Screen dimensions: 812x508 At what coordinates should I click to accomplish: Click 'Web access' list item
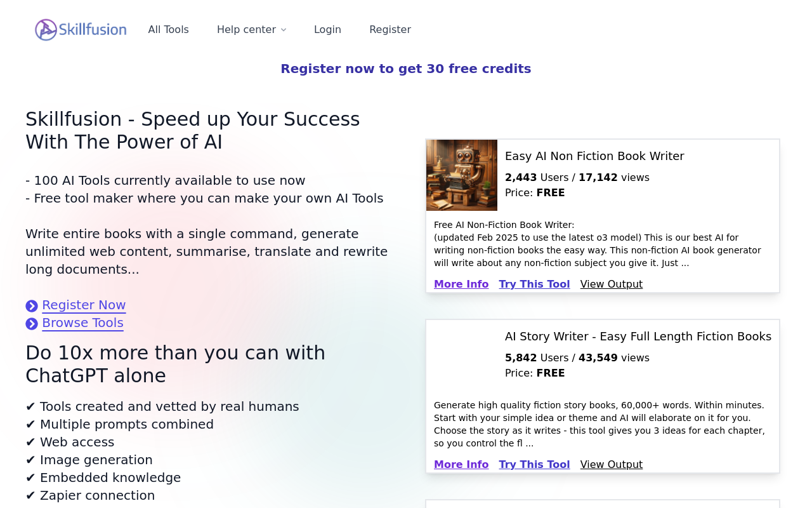[x=70, y=442]
